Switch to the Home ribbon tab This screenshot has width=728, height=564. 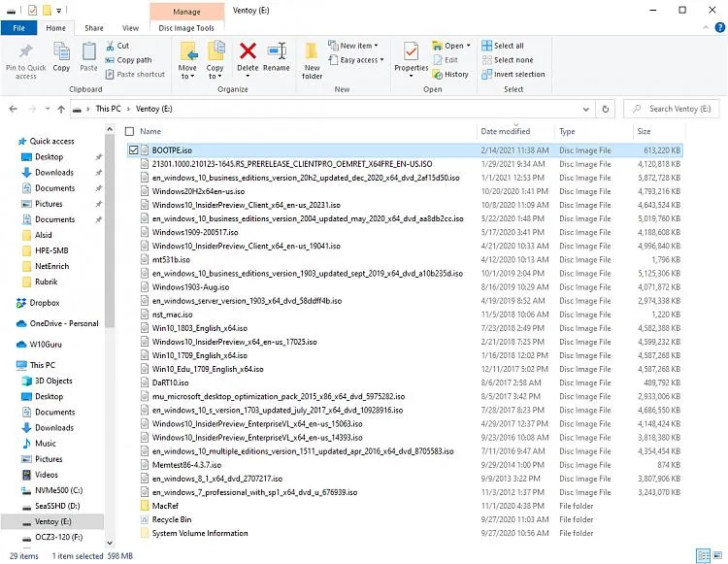(55, 28)
